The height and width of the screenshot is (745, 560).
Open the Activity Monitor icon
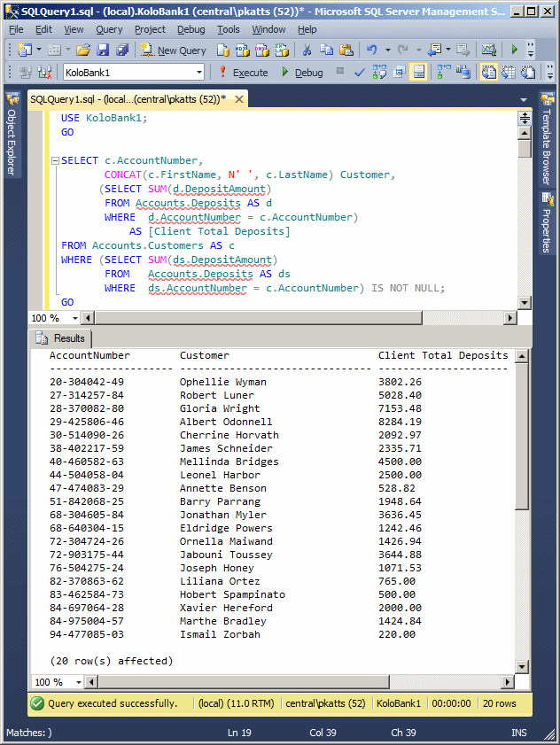(489, 50)
